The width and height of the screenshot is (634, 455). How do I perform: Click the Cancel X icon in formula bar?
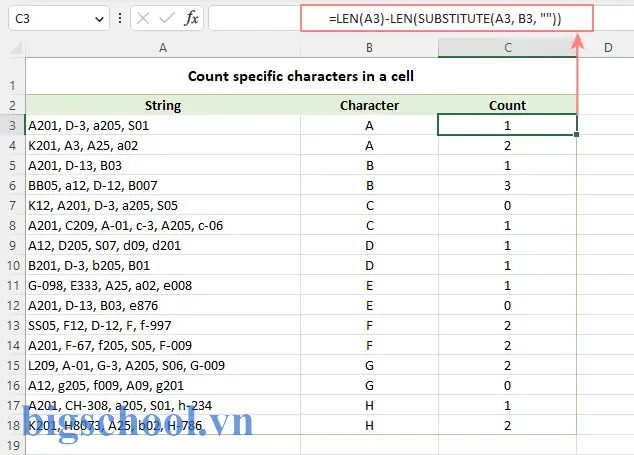tap(143, 18)
